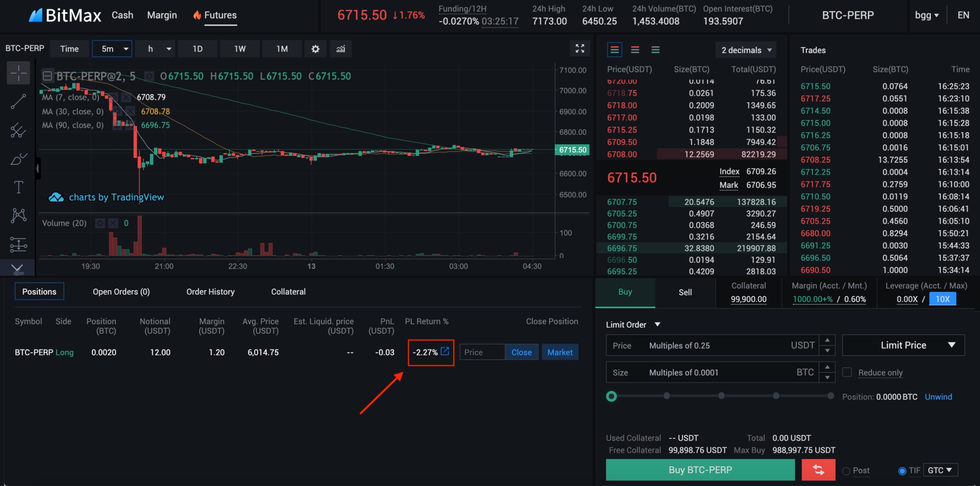Select the Text annotation tool
Viewport: 980px width, 486px height.
click(x=18, y=187)
